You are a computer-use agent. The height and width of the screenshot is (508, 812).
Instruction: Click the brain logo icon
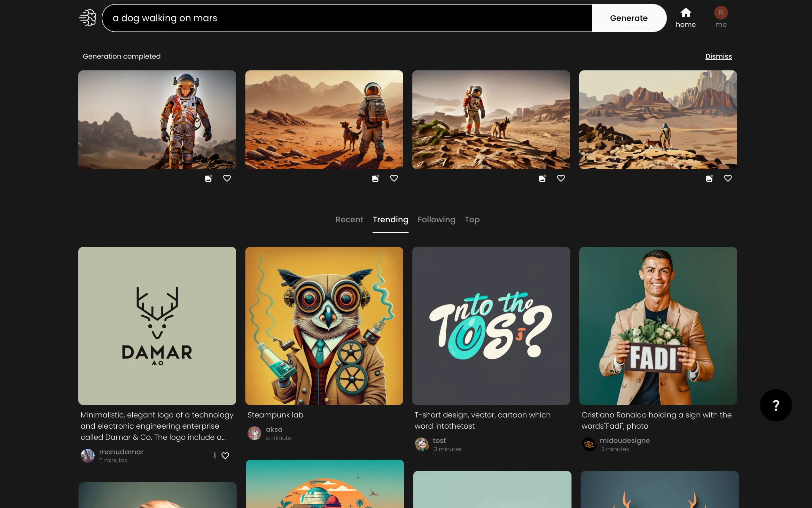tap(88, 18)
